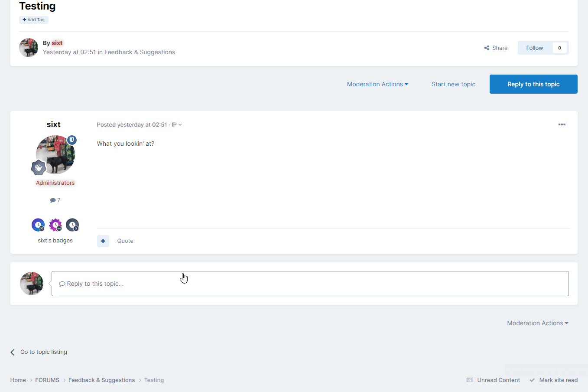The width and height of the screenshot is (588, 392).
Task: Visit sixt's profile via the username link
Action: point(57,43)
